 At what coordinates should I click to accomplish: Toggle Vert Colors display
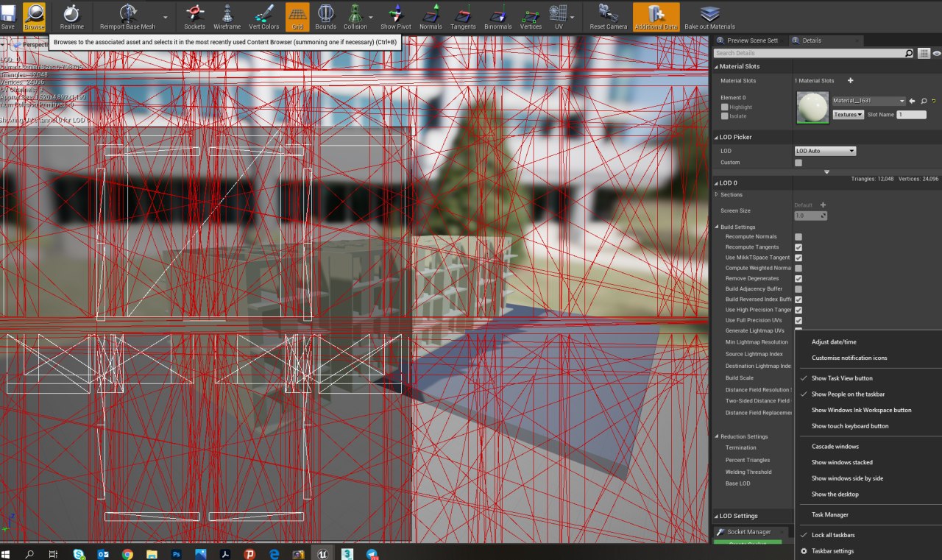coord(264,16)
